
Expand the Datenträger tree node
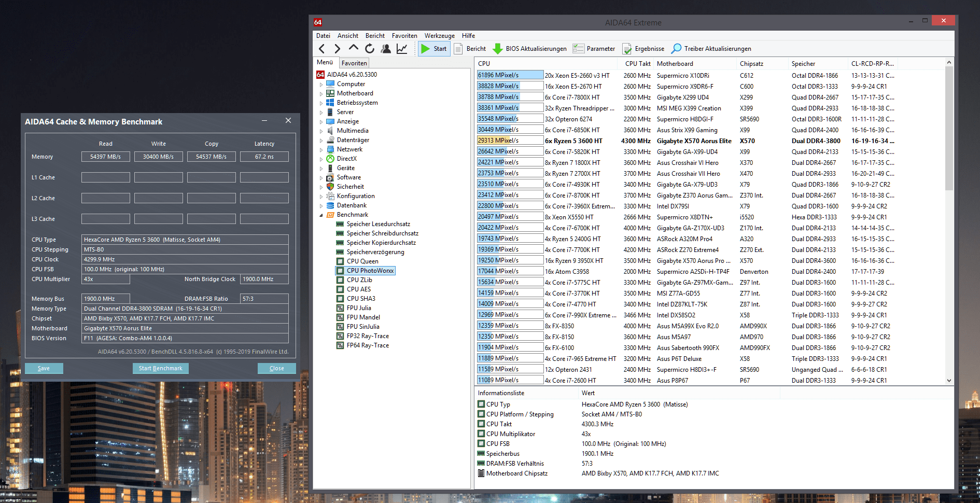321,141
